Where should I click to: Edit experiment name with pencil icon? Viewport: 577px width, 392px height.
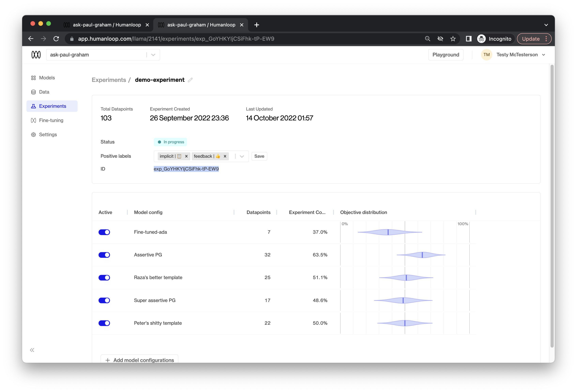[x=190, y=80]
